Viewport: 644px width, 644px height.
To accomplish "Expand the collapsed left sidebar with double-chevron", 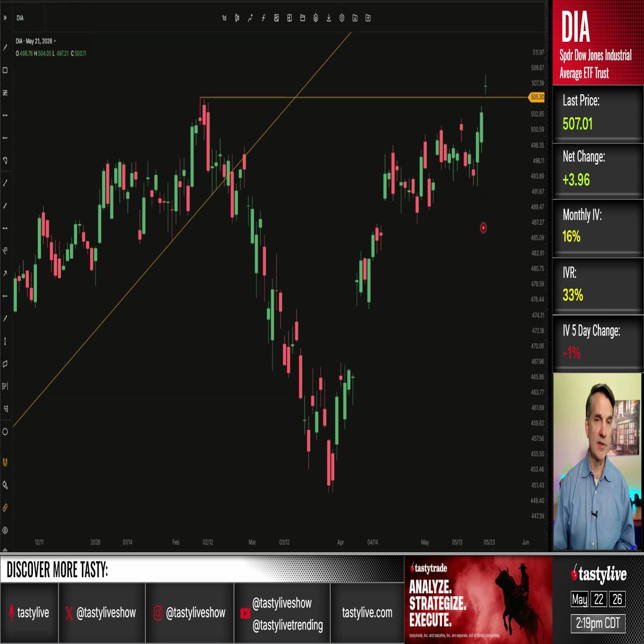I will 5,18.
